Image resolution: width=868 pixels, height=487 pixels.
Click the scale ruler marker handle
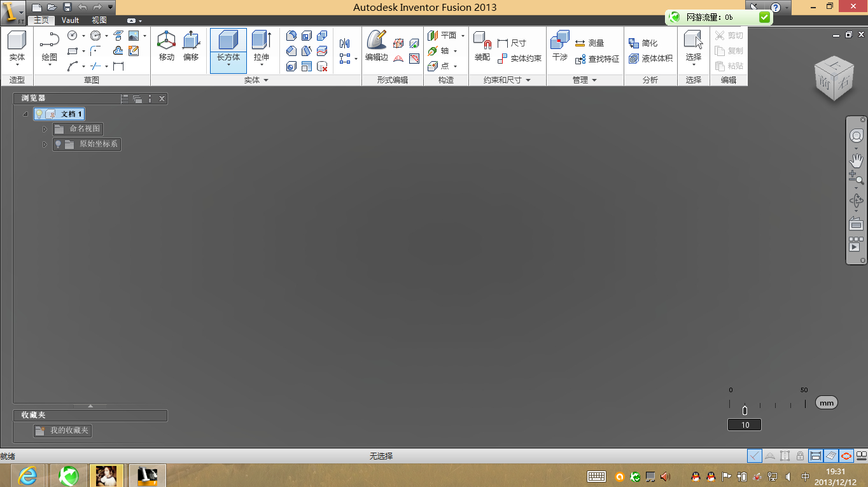click(x=745, y=411)
